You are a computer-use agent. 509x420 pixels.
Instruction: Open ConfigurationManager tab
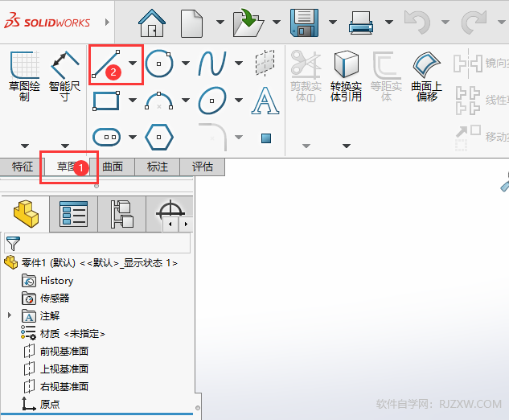pyautogui.click(x=121, y=214)
